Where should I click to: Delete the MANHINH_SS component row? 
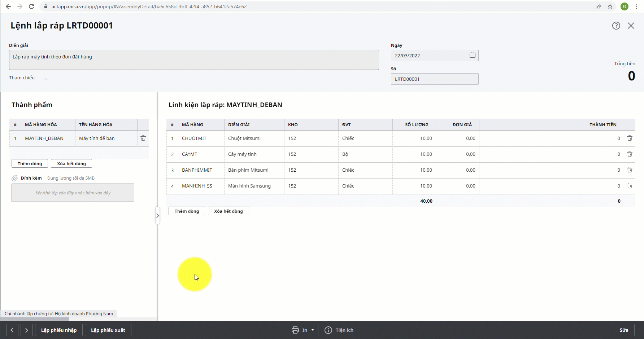tap(630, 186)
